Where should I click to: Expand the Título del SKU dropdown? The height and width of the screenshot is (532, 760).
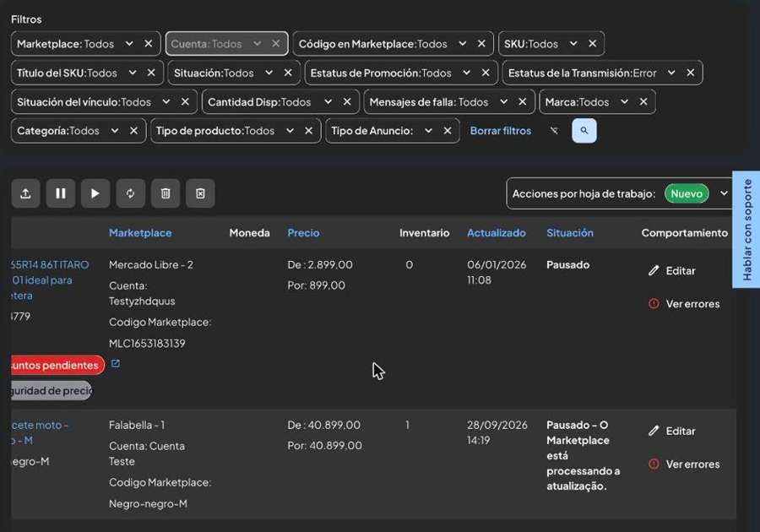coord(133,73)
